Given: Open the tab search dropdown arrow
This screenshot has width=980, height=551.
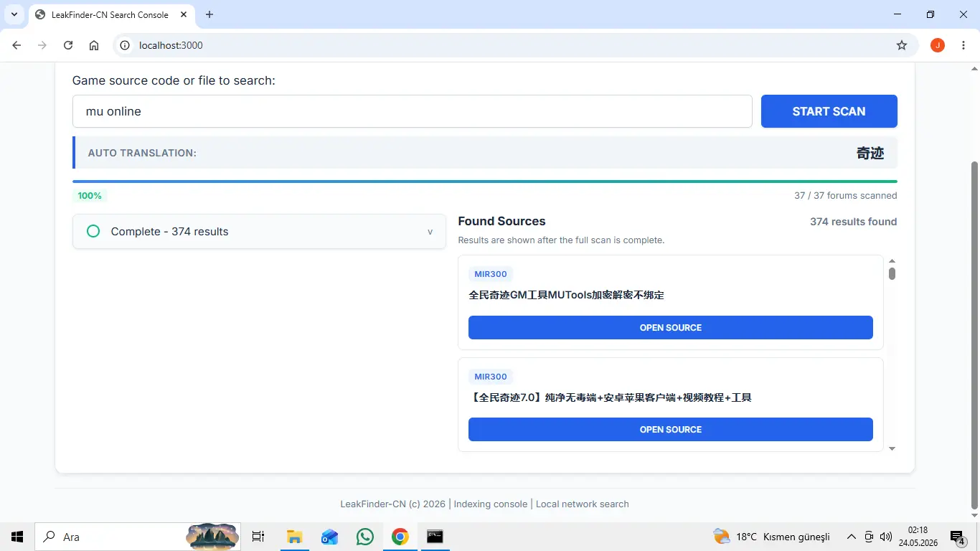Looking at the screenshot, I should click(14, 14).
